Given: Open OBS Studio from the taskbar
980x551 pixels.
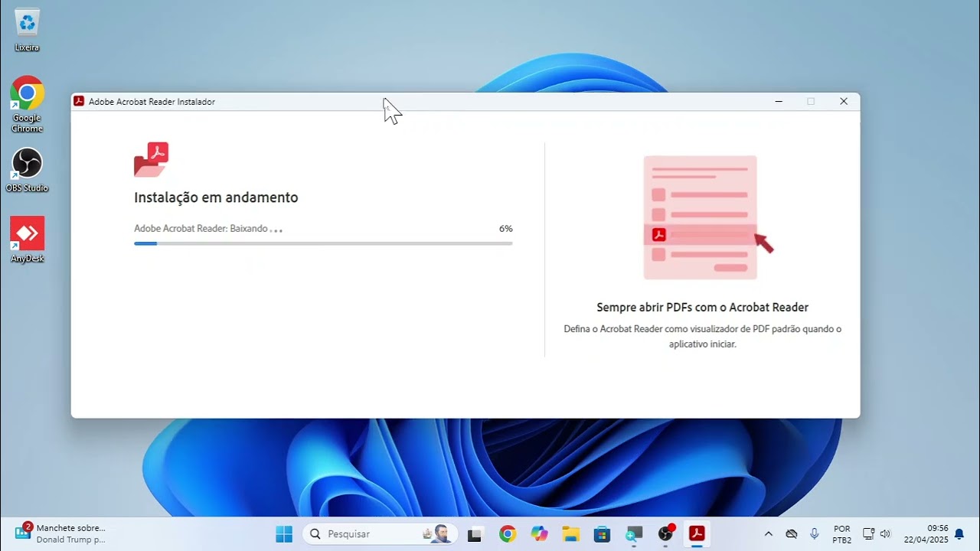Looking at the screenshot, I should [666, 534].
